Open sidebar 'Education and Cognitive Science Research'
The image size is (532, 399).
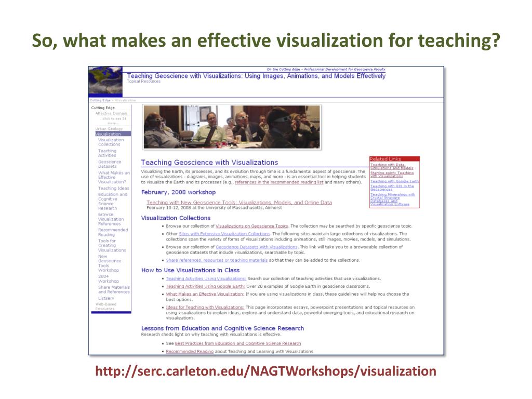point(113,201)
